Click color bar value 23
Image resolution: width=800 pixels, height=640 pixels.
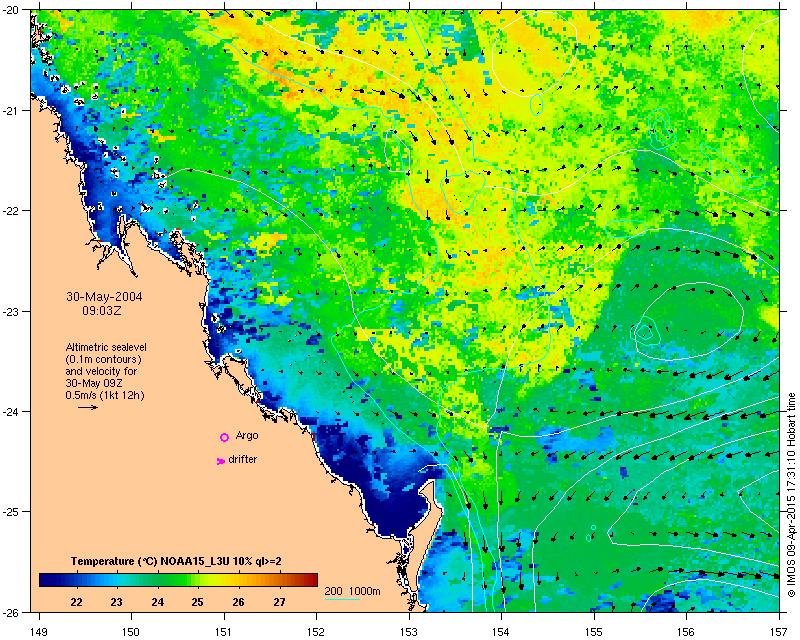click(x=116, y=602)
